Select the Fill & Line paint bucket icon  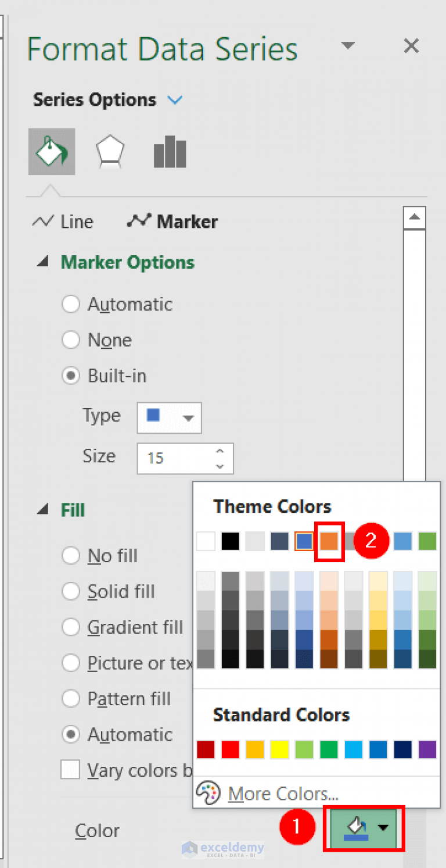51,151
